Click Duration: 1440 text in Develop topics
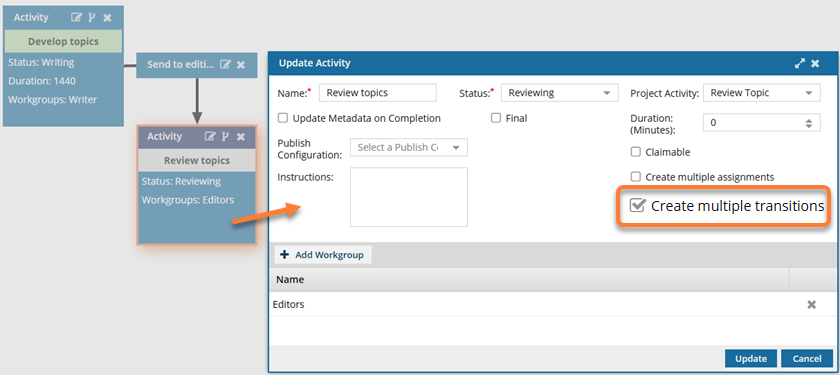 (42, 81)
